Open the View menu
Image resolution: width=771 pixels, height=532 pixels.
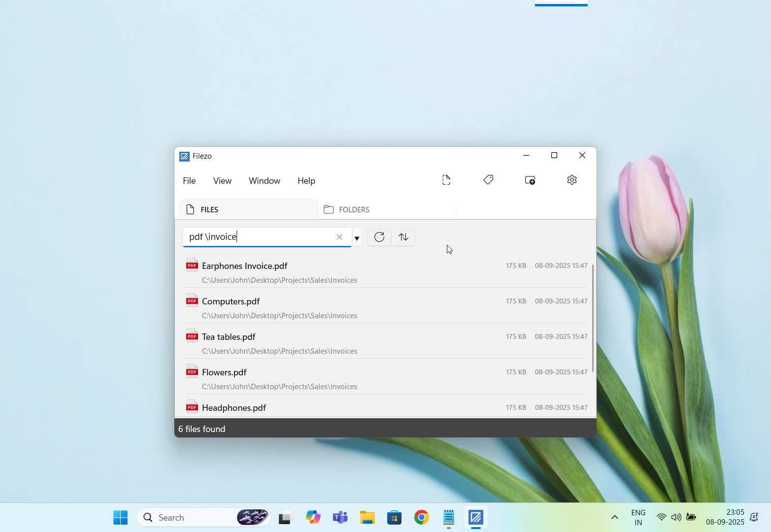click(222, 181)
